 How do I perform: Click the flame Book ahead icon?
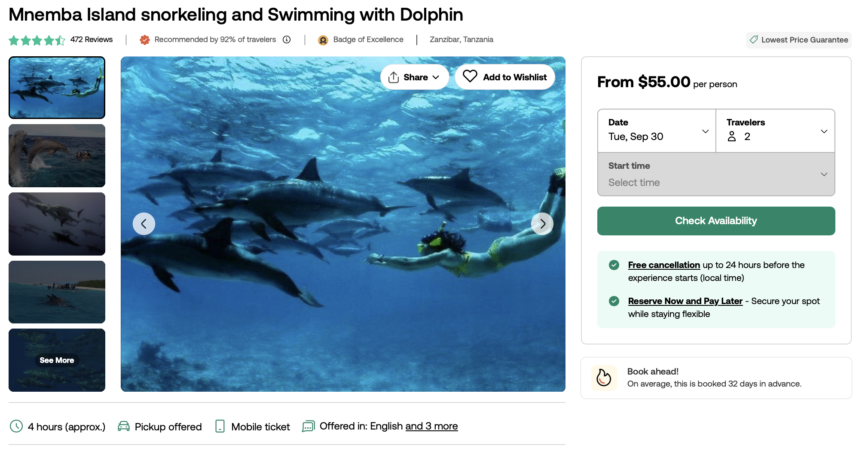(x=604, y=378)
